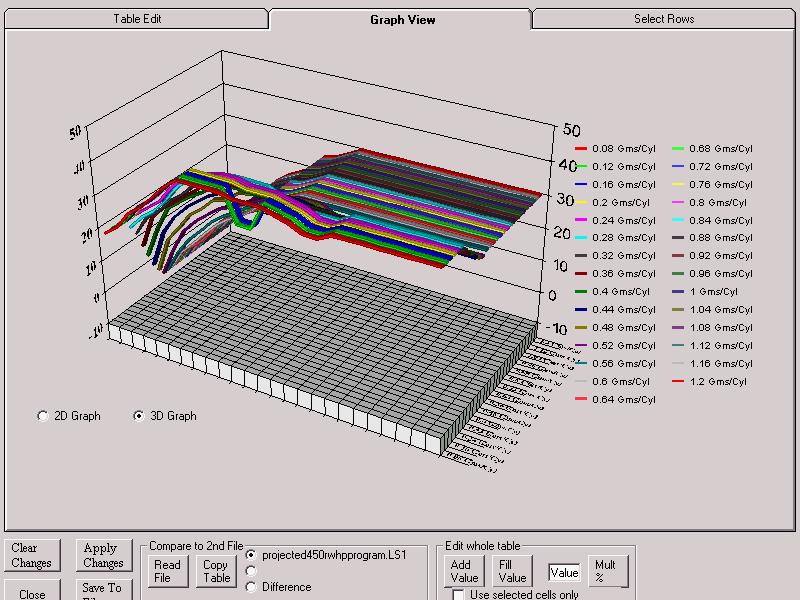The width and height of the screenshot is (800, 600).
Task: Click the red 0.08 Gms/Cyl legend swatch
Action: click(x=581, y=149)
